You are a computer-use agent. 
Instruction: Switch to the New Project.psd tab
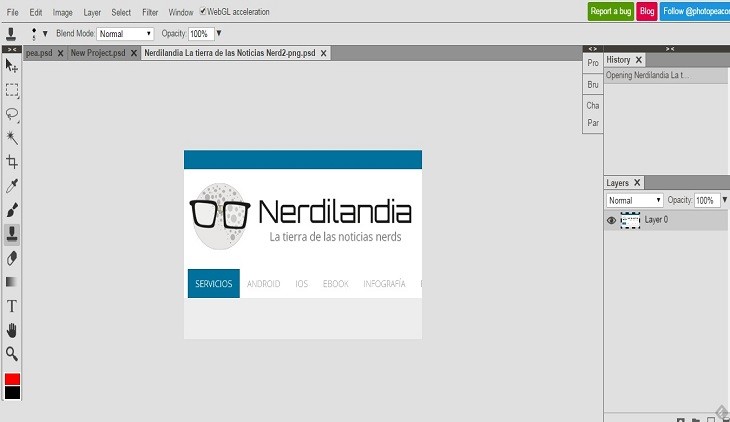98,53
